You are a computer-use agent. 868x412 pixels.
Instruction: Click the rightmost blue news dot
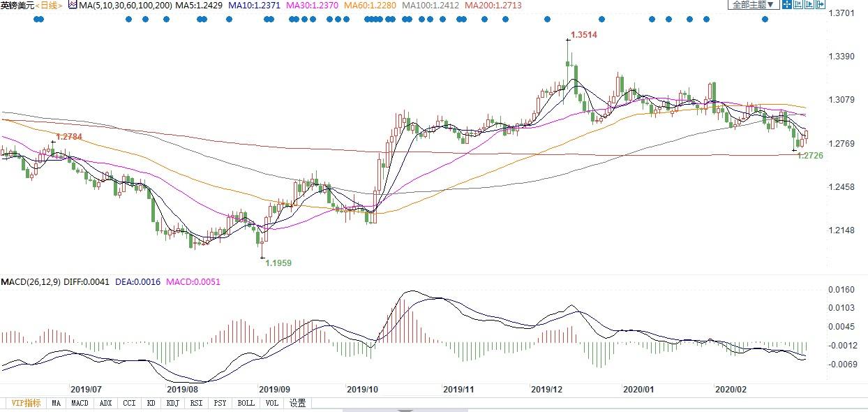pos(765,19)
